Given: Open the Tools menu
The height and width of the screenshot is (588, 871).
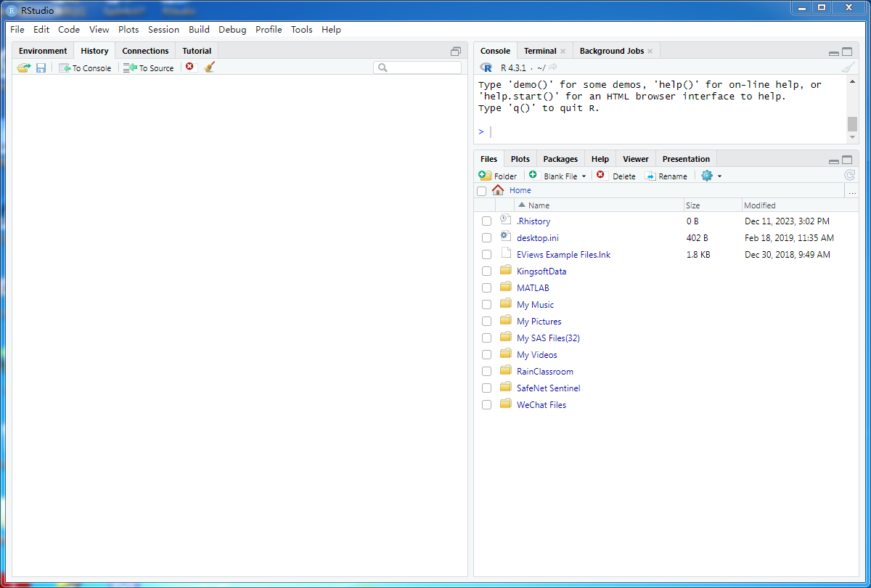Looking at the screenshot, I should pyautogui.click(x=301, y=30).
